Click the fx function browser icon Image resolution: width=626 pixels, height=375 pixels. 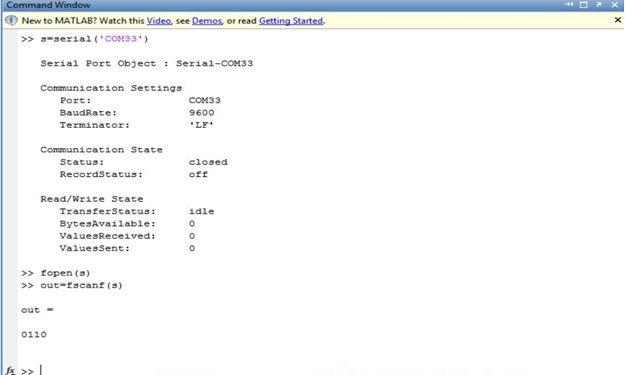click(x=11, y=370)
